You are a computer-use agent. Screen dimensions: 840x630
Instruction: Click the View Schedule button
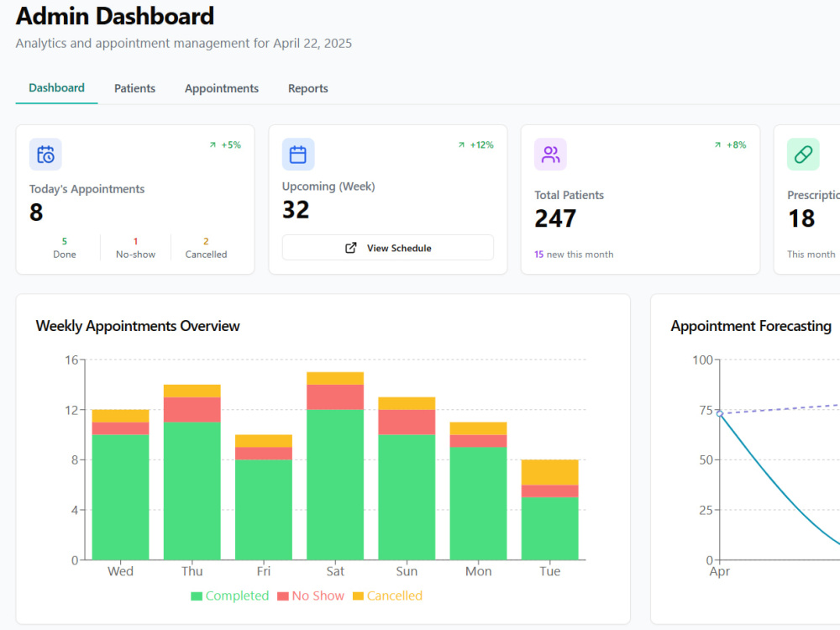(388, 248)
